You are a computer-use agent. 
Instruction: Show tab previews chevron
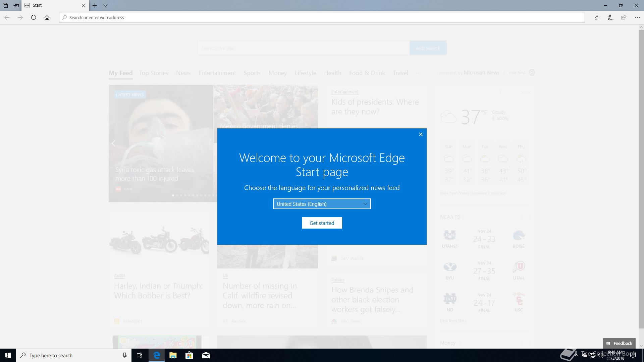(x=105, y=5)
